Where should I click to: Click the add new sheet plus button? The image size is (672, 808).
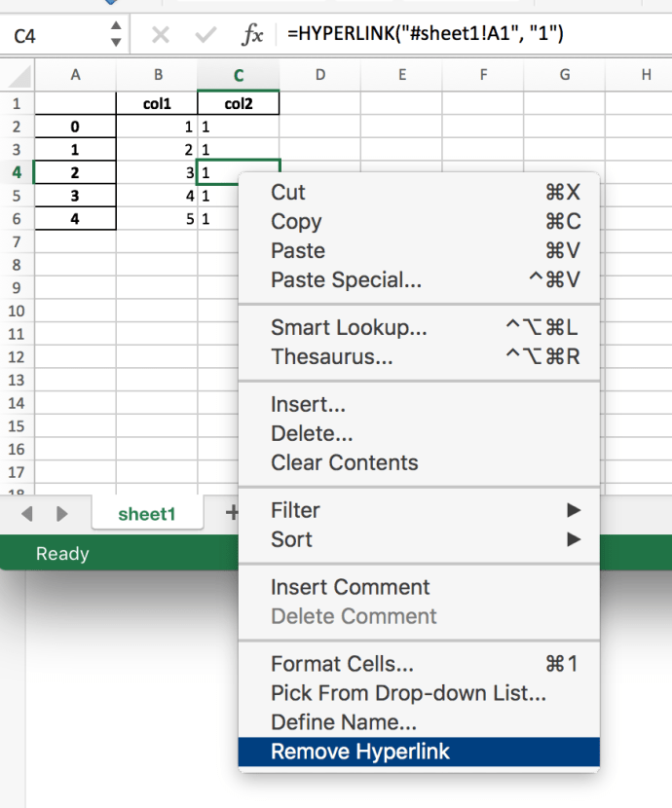point(232,513)
